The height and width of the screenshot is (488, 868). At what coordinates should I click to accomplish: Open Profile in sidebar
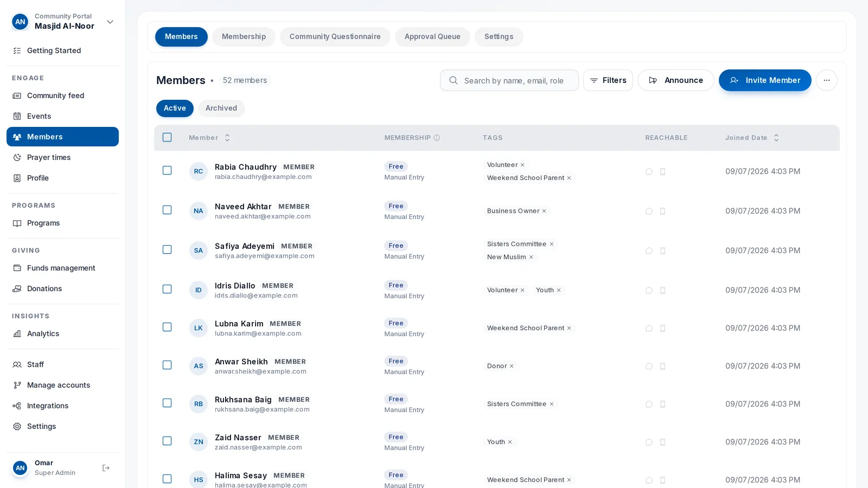coord(62,178)
